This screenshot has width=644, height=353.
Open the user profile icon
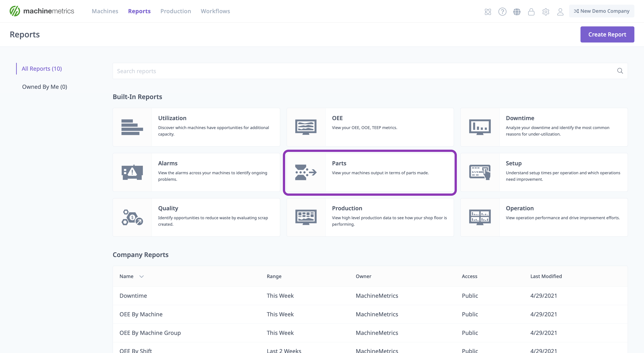point(560,11)
